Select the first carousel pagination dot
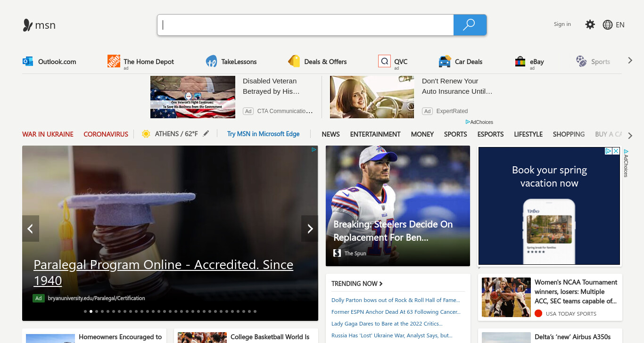The width and height of the screenshot is (644, 343). [85, 311]
